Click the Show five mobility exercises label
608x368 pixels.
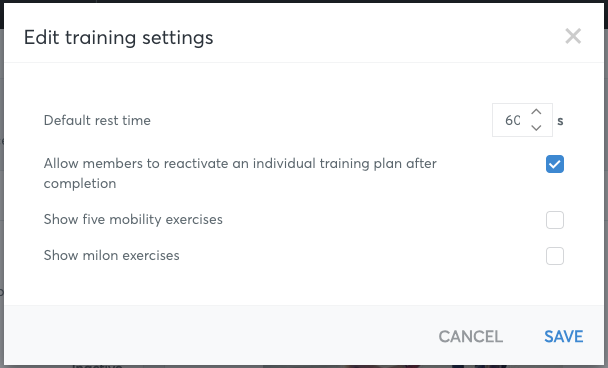pos(133,219)
